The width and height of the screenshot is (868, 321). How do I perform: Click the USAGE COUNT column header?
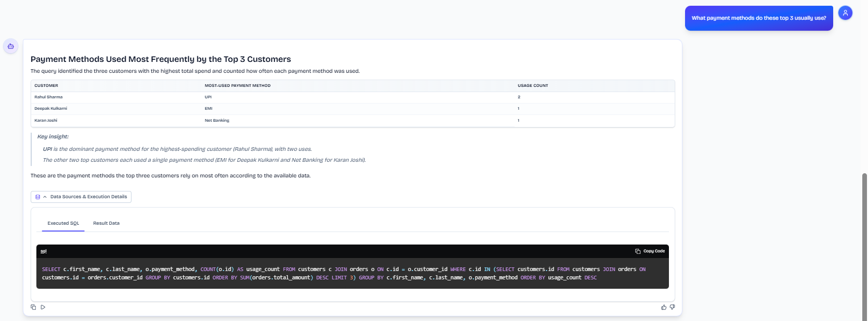point(533,86)
